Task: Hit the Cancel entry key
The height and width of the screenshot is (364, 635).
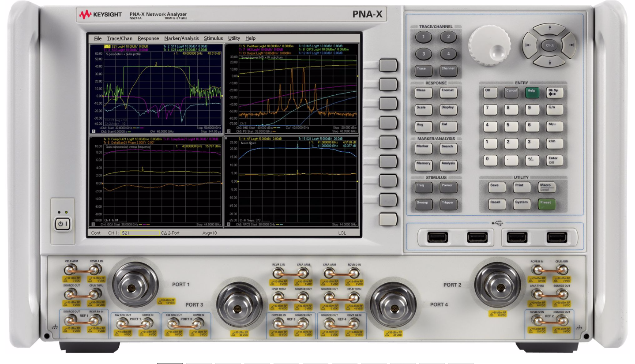Action: [511, 93]
